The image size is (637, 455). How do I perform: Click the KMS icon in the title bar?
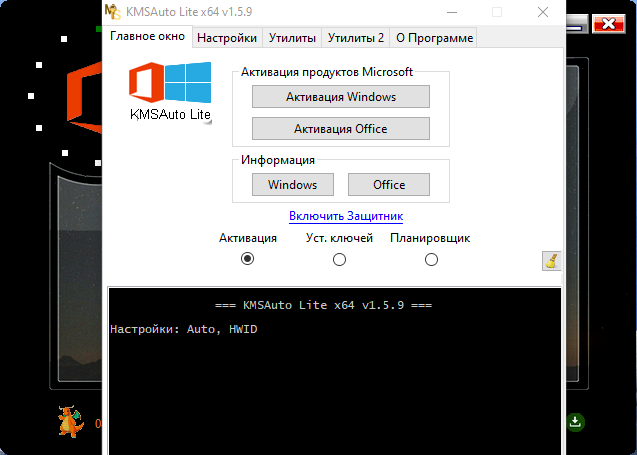113,12
